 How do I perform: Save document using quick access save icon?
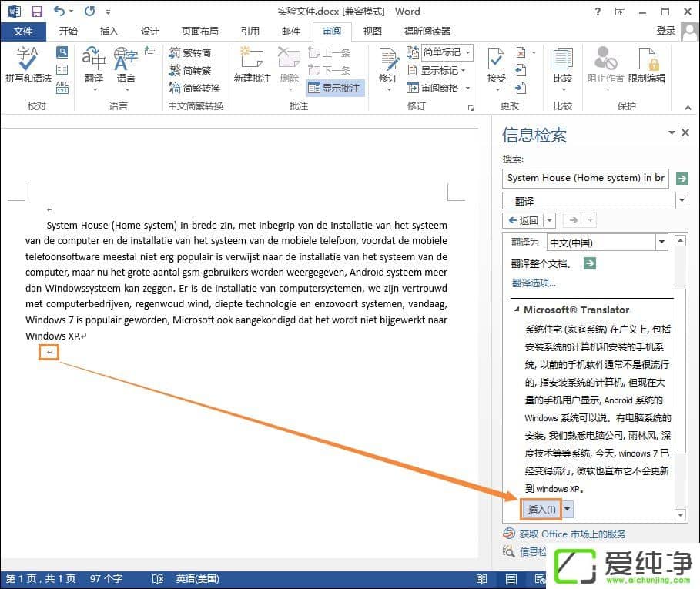[x=36, y=12]
